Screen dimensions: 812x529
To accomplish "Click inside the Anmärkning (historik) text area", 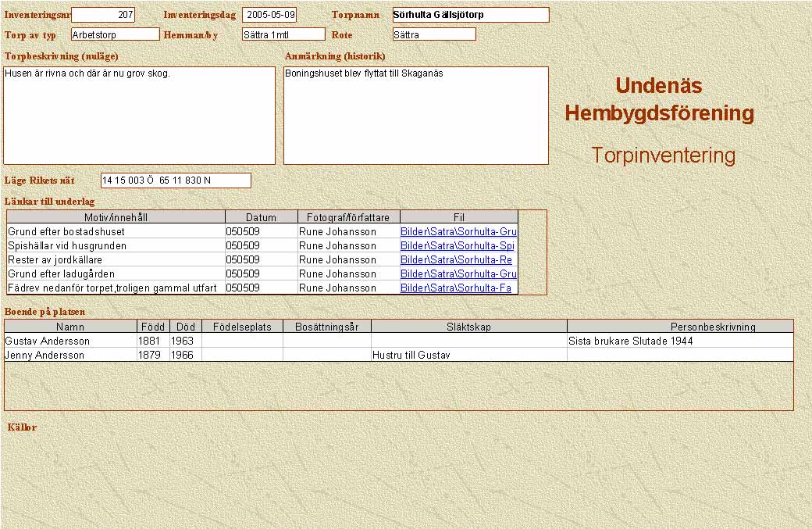I will pyautogui.click(x=415, y=116).
